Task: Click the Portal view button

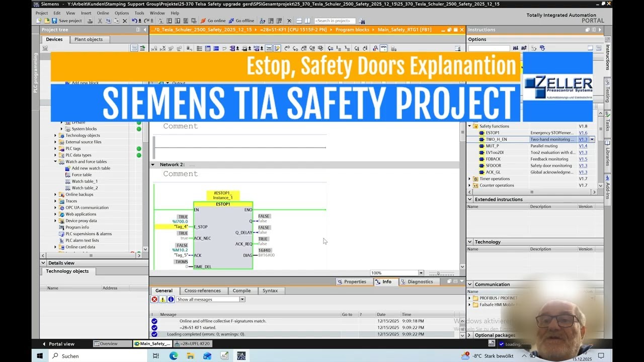Action: click(58, 344)
